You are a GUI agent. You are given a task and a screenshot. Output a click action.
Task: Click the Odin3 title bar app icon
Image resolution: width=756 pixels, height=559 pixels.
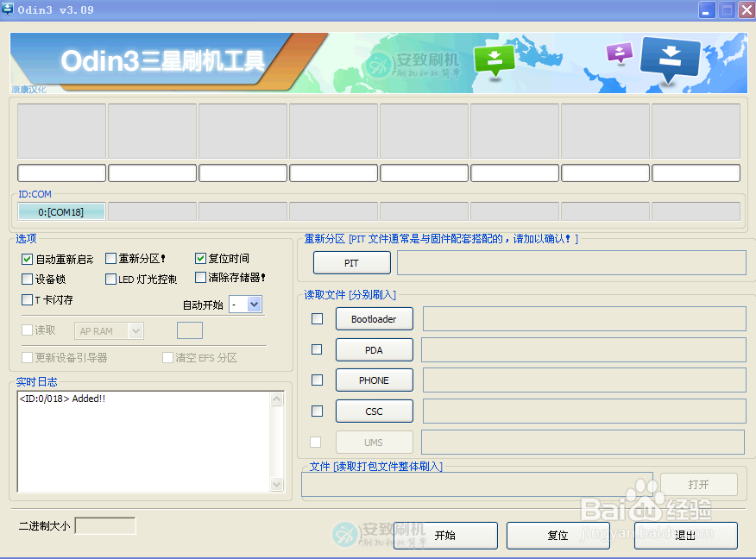coord(7,9)
